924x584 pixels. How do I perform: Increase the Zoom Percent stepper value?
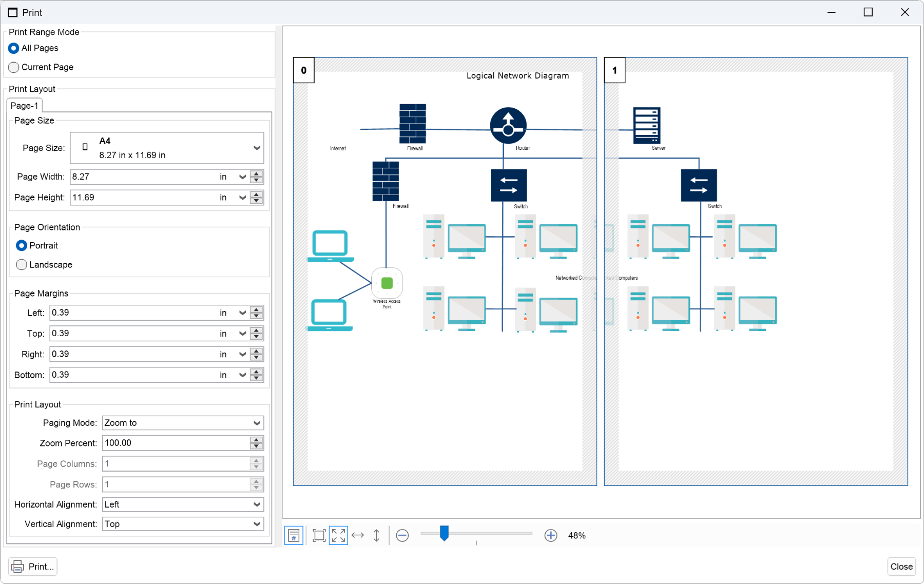pyautogui.click(x=256, y=440)
